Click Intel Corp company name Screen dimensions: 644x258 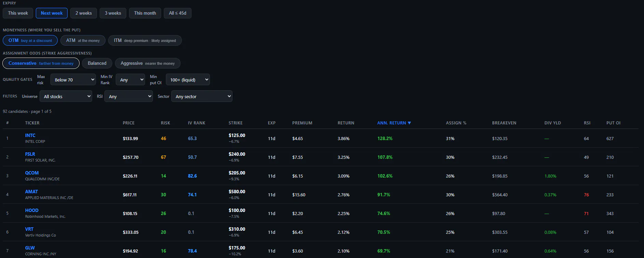[35, 141]
